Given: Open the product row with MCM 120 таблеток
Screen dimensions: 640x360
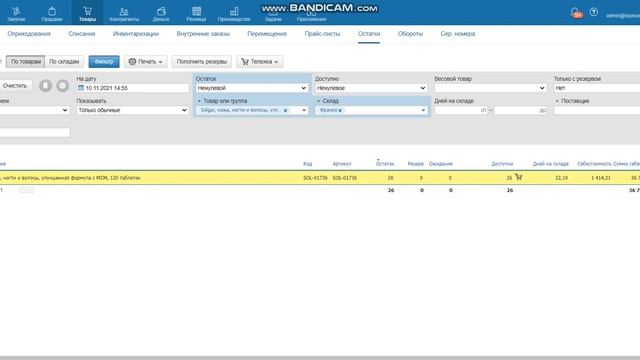Looking at the screenshot, I should click(320, 178).
